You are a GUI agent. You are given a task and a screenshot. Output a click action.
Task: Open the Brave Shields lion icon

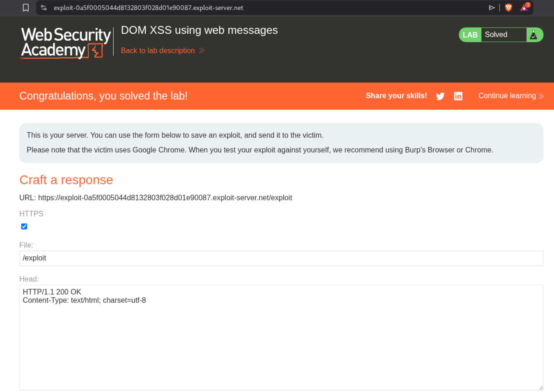[x=508, y=8]
